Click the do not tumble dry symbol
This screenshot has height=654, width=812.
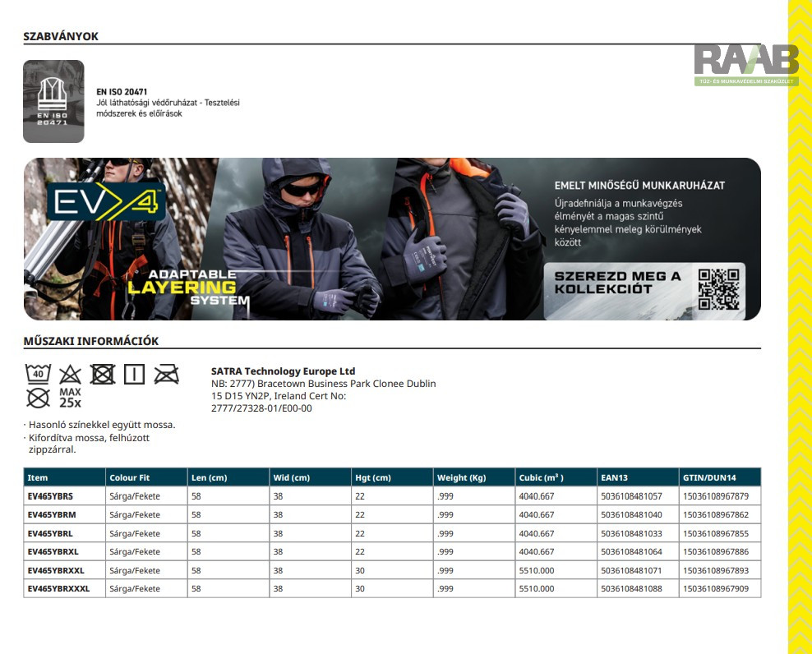[x=102, y=375]
